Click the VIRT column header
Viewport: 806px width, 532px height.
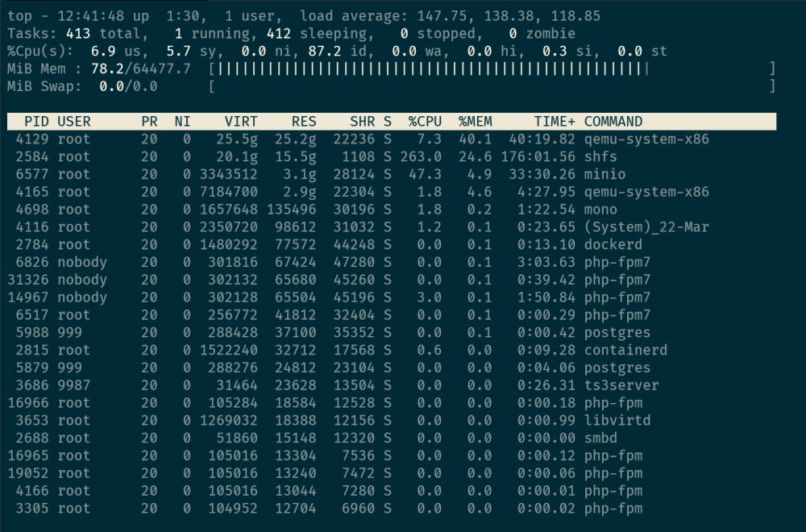pos(241,121)
